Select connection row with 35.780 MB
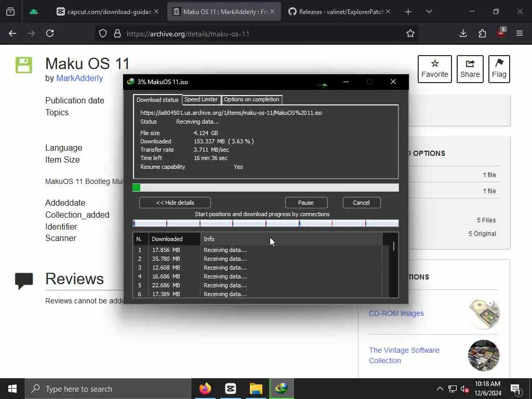The image size is (532, 399). click(258, 259)
